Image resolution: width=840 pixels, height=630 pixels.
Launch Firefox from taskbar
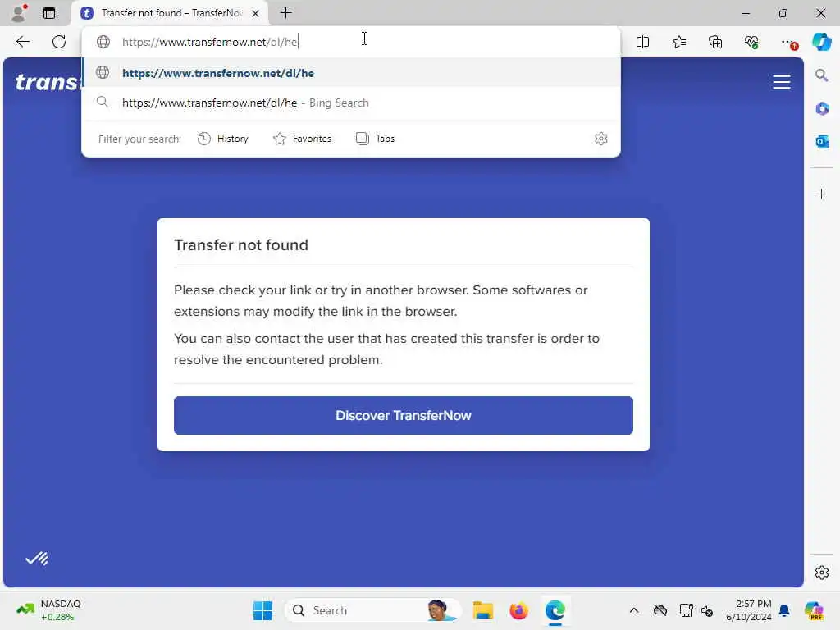pos(518,610)
